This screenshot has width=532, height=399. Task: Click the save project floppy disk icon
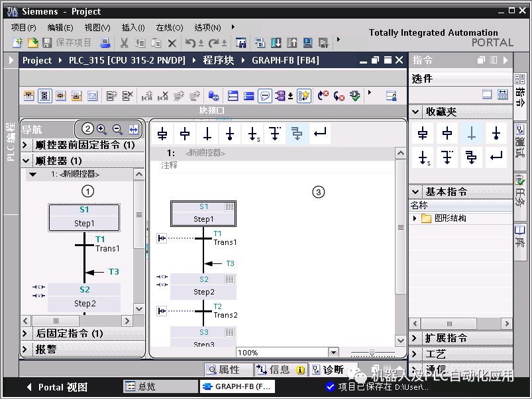click(47, 42)
